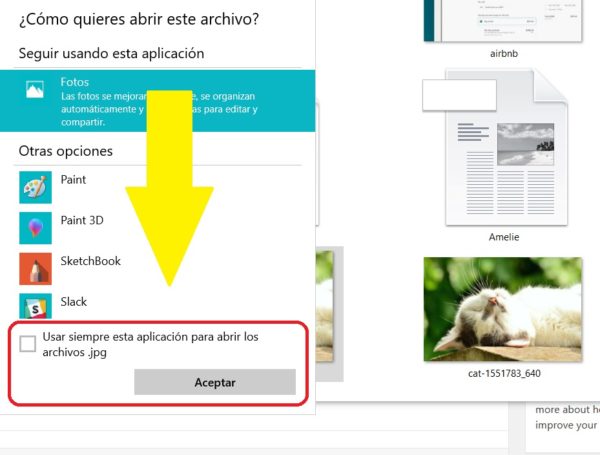This screenshot has height=455, width=600.
Task: Click the cat-1551783_640 file name
Action: click(503, 374)
